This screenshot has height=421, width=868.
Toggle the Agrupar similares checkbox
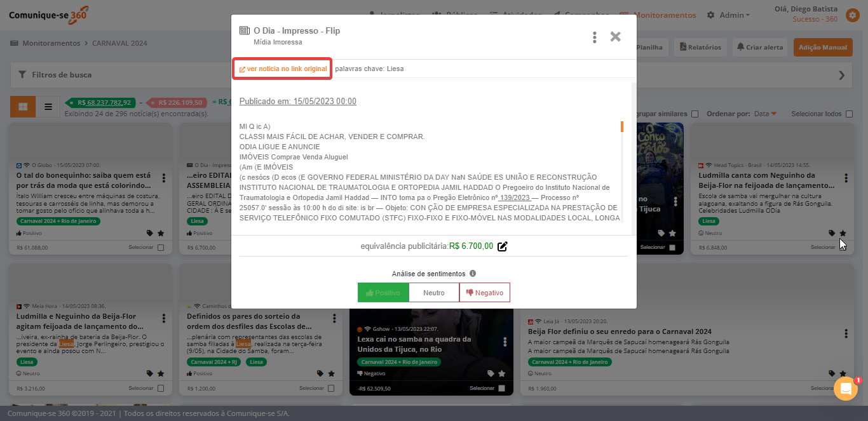tap(695, 114)
